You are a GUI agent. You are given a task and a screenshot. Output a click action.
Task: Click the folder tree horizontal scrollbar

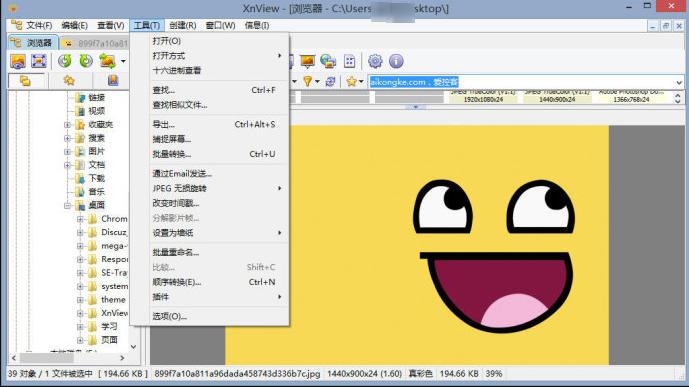pyautogui.click(x=68, y=358)
